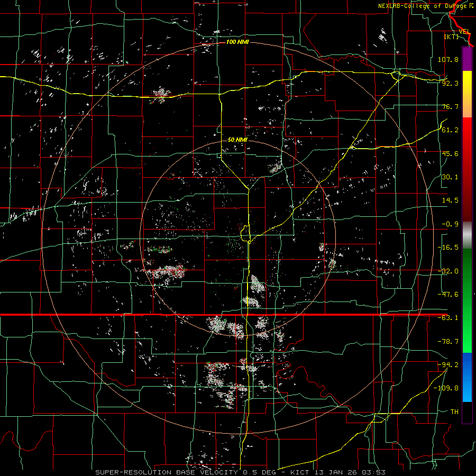Click the NEXLAB-College of DuPage credit text
Screen dimensions: 476x476
[x=426, y=6]
